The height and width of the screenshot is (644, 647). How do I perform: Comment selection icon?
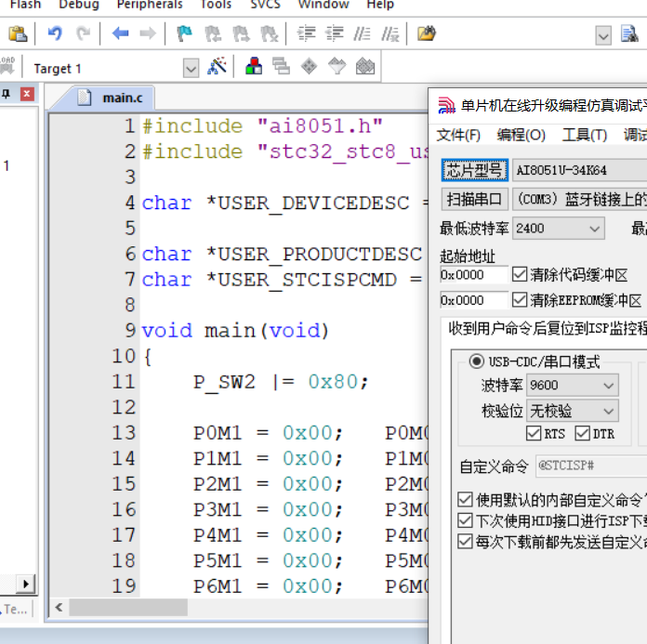tap(362, 33)
